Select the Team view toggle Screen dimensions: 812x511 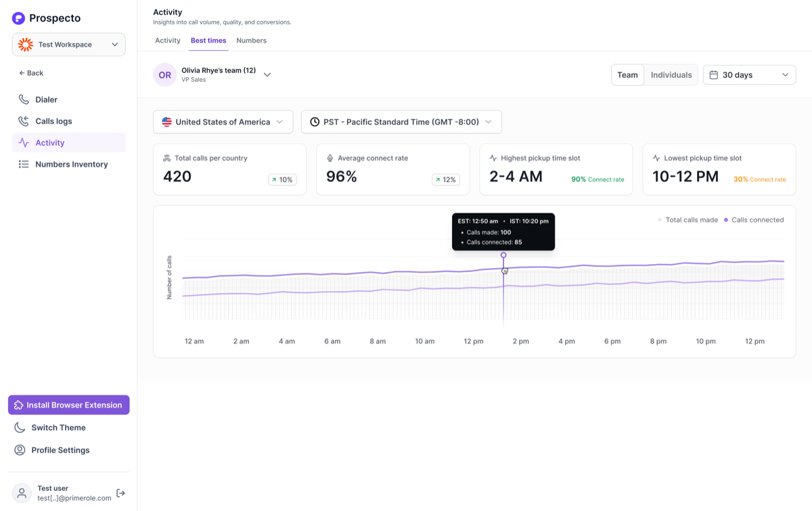627,75
